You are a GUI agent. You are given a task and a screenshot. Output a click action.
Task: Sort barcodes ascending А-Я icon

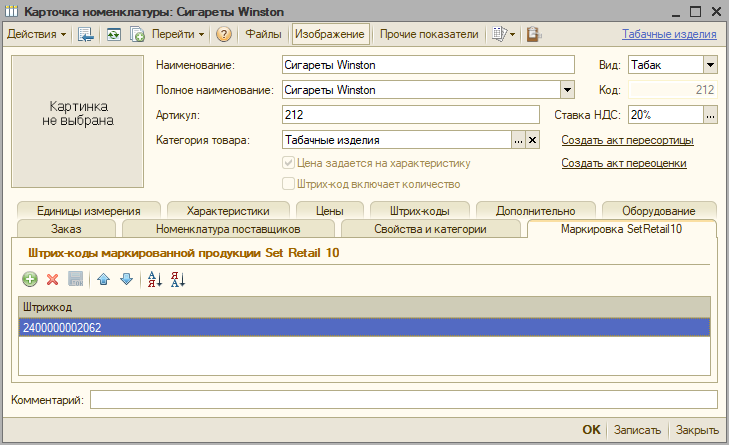click(x=154, y=279)
